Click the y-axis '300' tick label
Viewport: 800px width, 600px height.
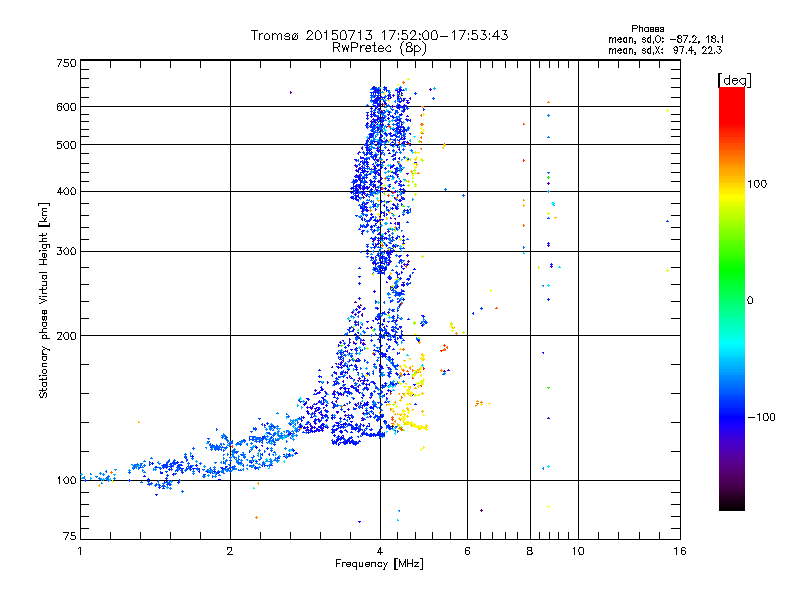click(x=66, y=252)
